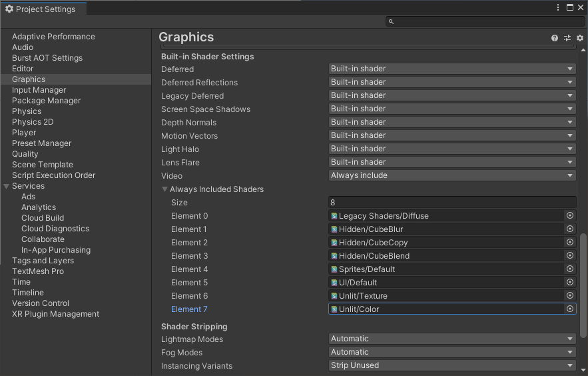Open the Instancing Variants dropdown
This screenshot has height=376, width=588.
[452, 365]
